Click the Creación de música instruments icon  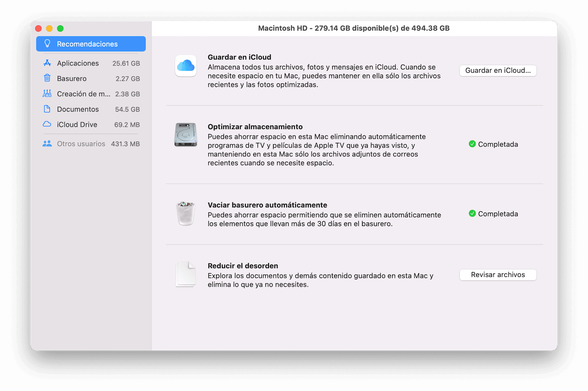47,94
